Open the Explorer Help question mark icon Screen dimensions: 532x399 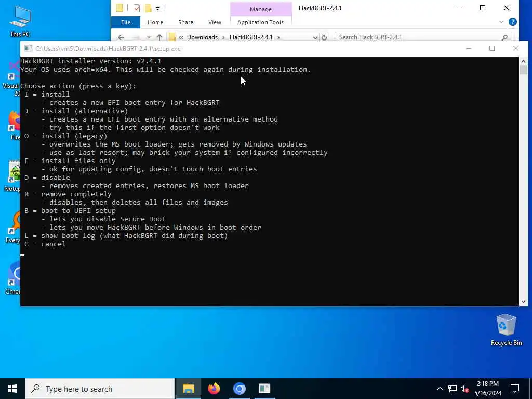point(513,22)
